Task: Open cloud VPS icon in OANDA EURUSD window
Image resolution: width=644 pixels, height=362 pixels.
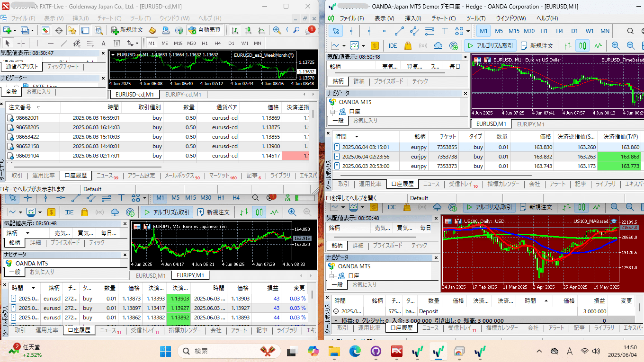Action: [438, 46]
